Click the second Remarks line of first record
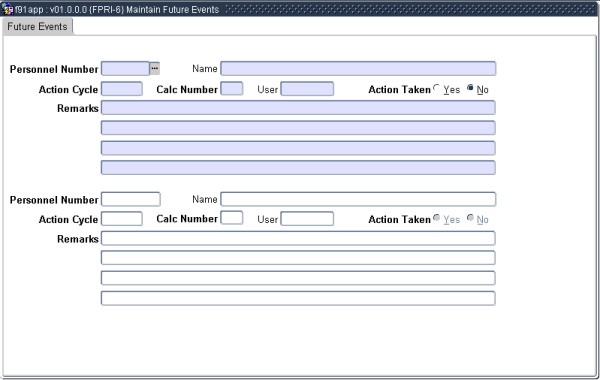The width and height of the screenshot is (600, 380). pyautogui.click(x=298, y=128)
